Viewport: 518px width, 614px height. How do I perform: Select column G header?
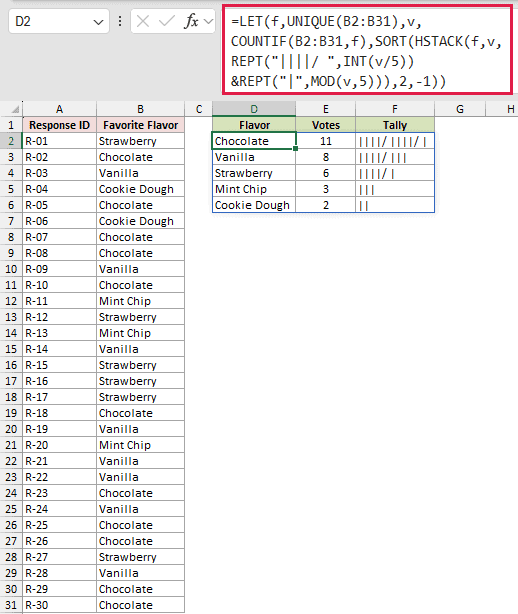click(460, 109)
